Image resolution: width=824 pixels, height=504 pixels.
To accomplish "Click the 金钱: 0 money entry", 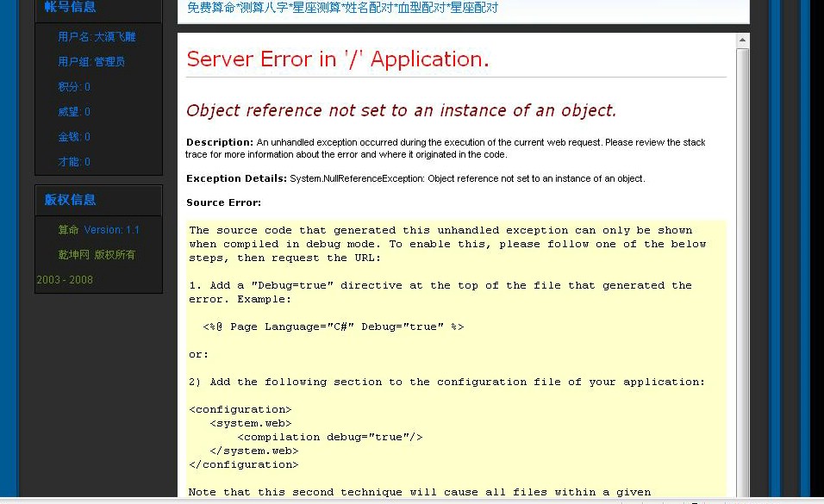I will [74, 137].
